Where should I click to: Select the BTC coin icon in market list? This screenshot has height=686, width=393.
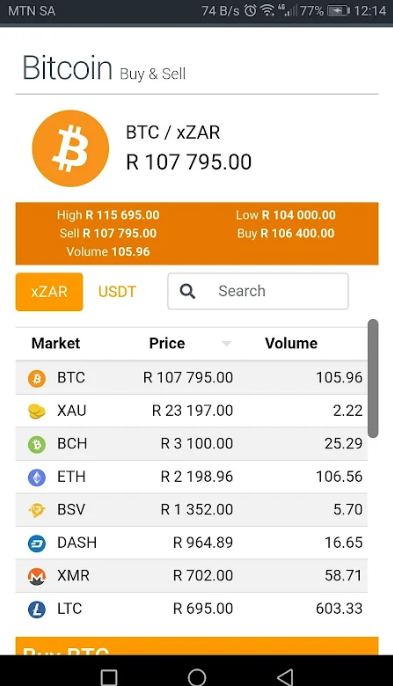pyautogui.click(x=37, y=378)
